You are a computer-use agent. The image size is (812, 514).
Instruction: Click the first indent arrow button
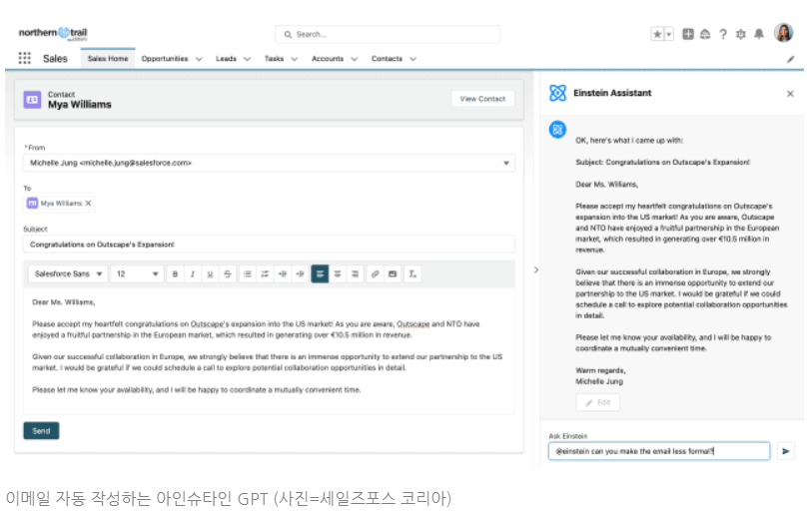[283, 273]
